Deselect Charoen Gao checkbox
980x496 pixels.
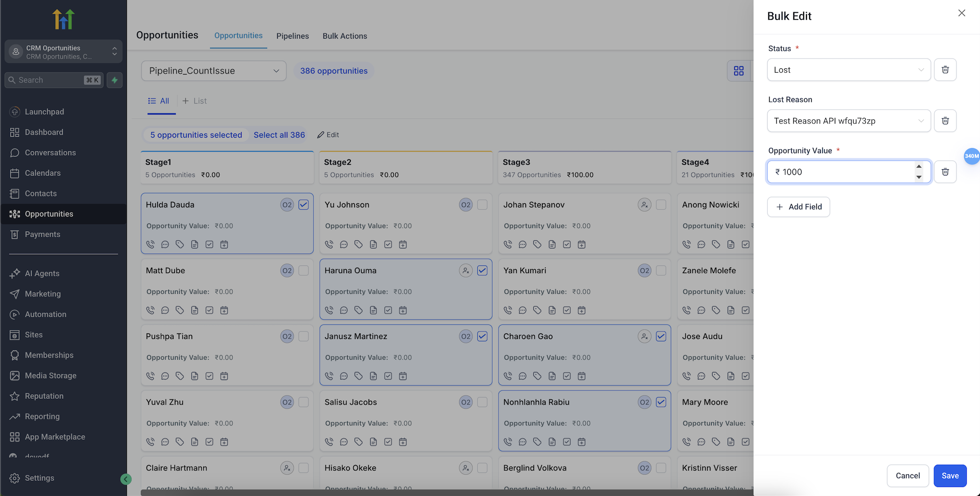[661, 336]
